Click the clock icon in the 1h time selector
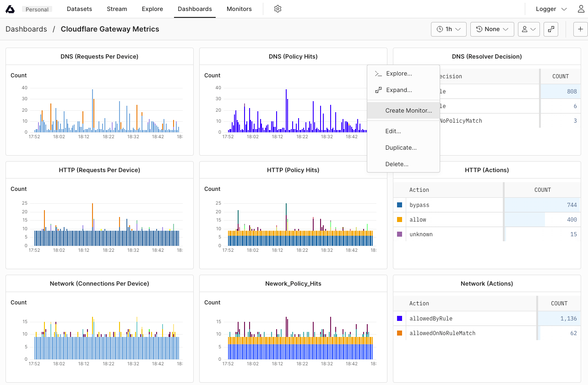The width and height of the screenshot is (588, 385). pyautogui.click(x=440, y=29)
